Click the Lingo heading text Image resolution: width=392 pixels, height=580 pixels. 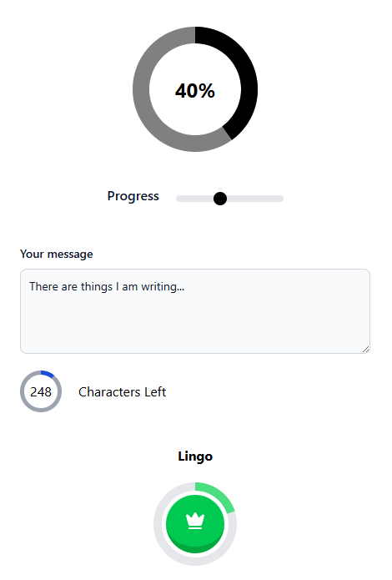[x=195, y=456]
